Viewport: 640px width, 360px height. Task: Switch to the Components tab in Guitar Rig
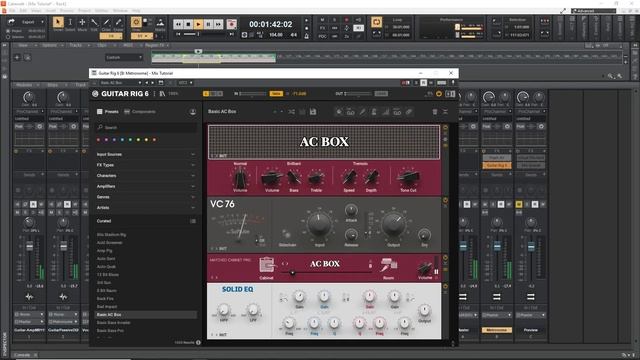tap(140, 111)
